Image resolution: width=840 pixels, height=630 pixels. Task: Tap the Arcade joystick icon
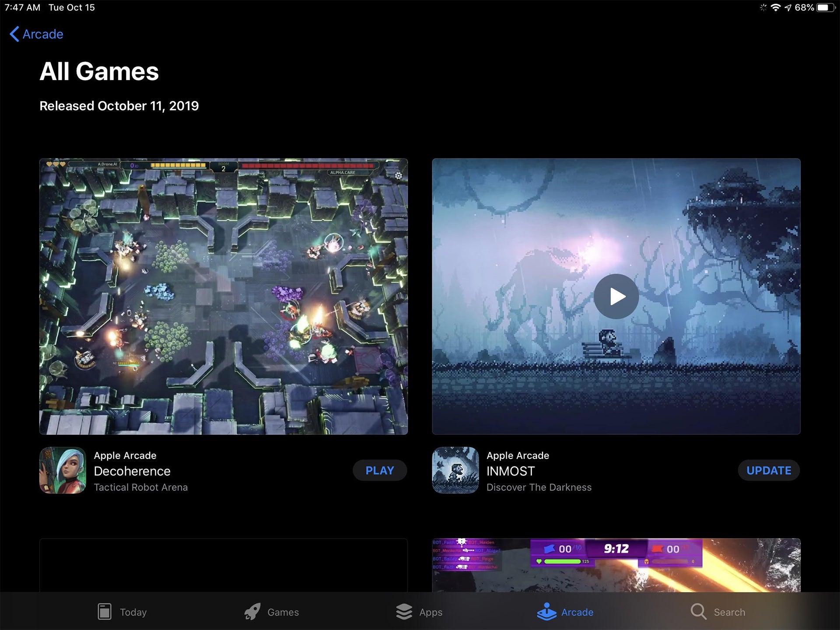pyautogui.click(x=546, y=612)
